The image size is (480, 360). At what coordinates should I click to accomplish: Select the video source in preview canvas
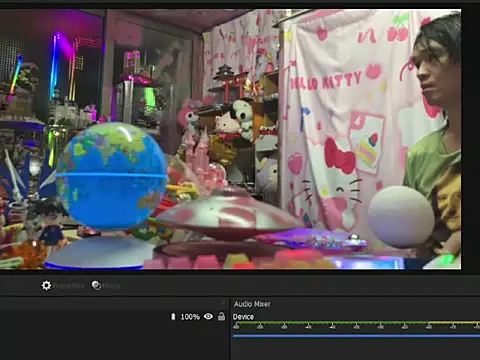[x=230, y=139]
